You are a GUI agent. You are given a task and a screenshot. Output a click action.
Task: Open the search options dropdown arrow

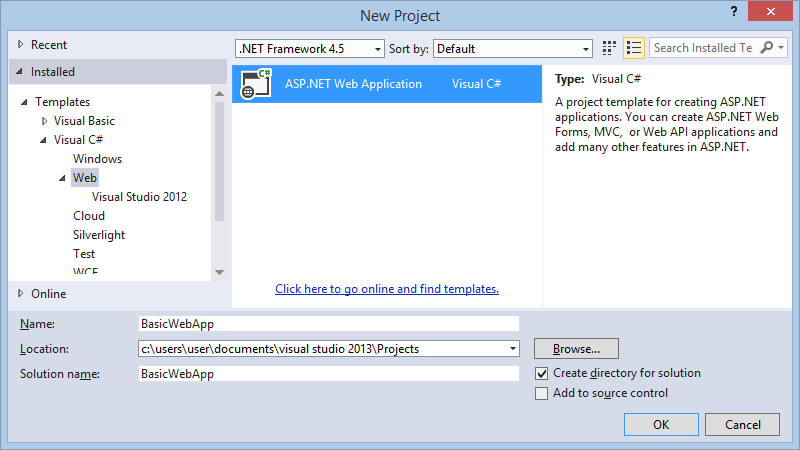coord(781,48)
